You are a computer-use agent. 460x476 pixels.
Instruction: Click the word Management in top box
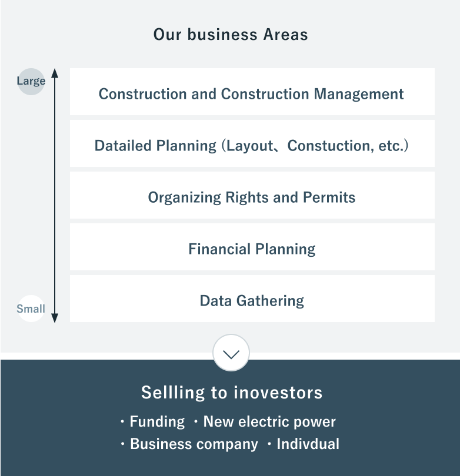coord(358,94)
